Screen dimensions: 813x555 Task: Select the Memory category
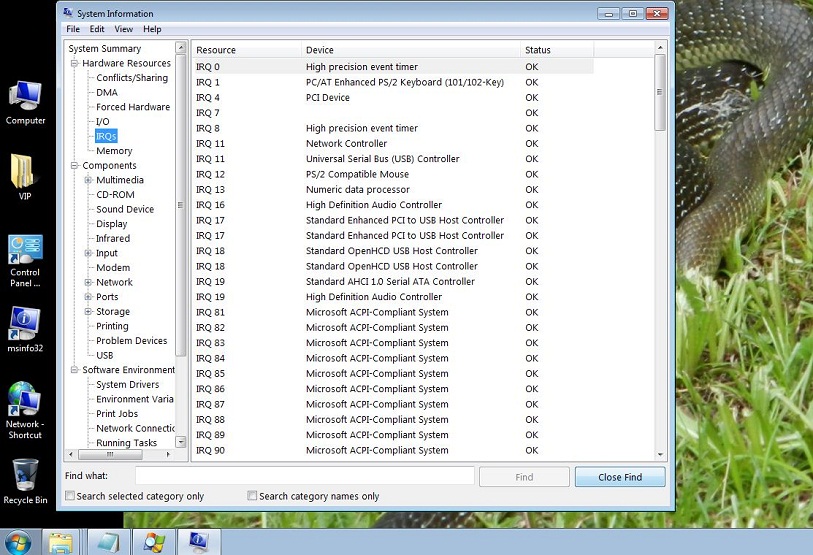click(x=114, y=151)
